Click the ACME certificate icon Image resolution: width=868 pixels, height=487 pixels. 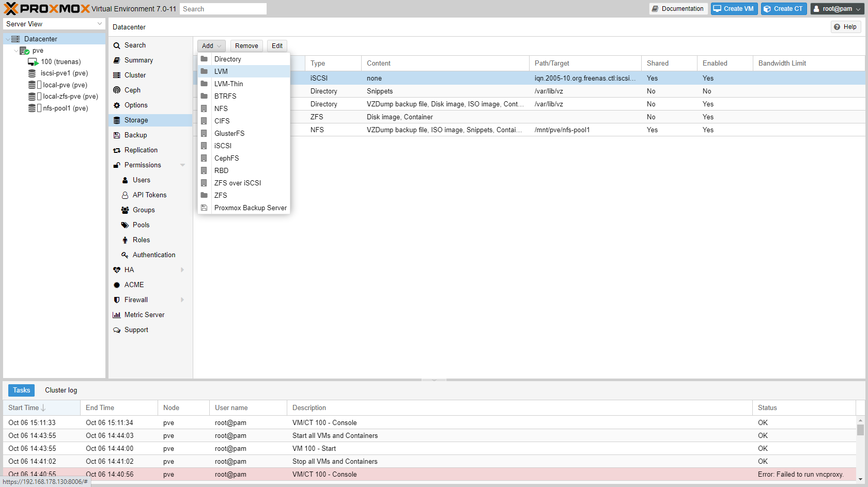tap(117, 285)
